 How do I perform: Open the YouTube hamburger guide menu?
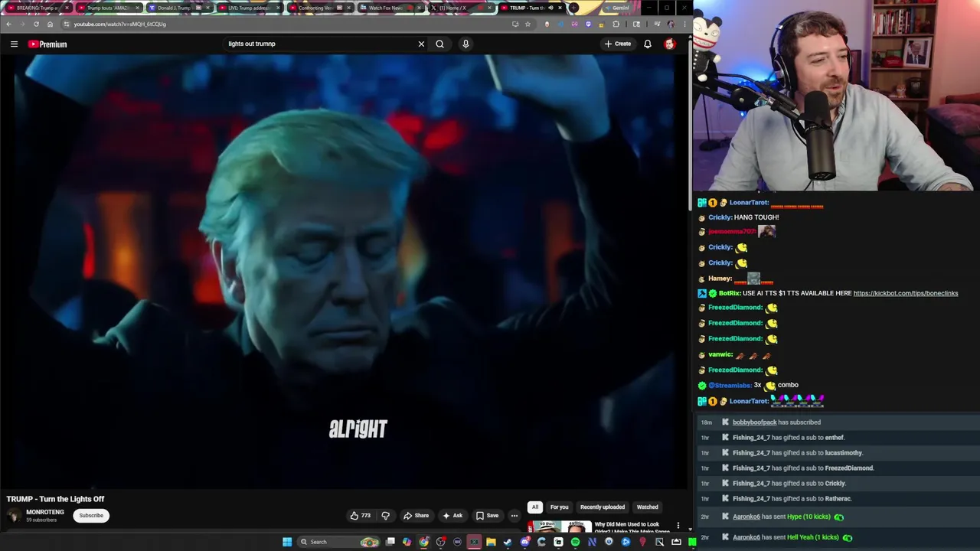click(14, 44)
